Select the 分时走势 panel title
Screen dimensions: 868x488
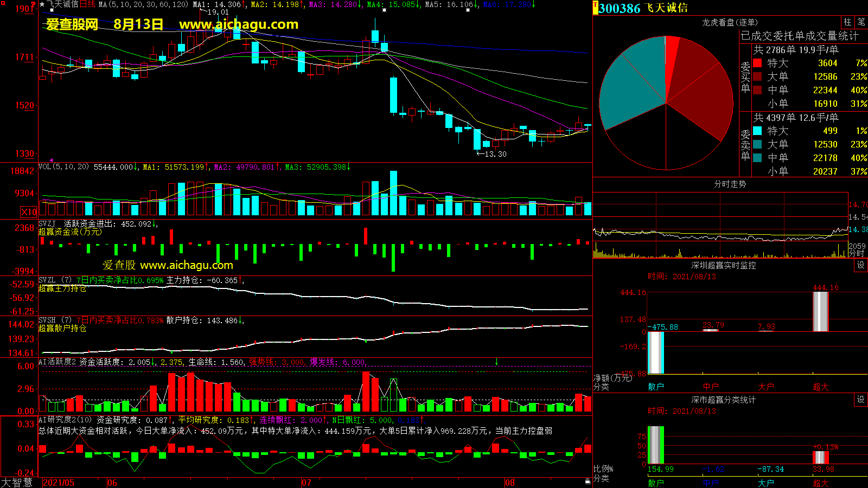click(730, 184)
